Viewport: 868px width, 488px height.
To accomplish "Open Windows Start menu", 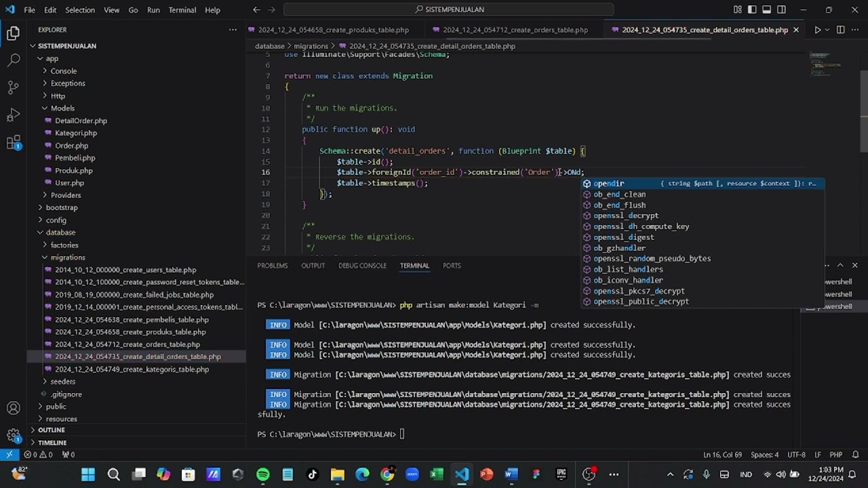I will pos(88,474).
